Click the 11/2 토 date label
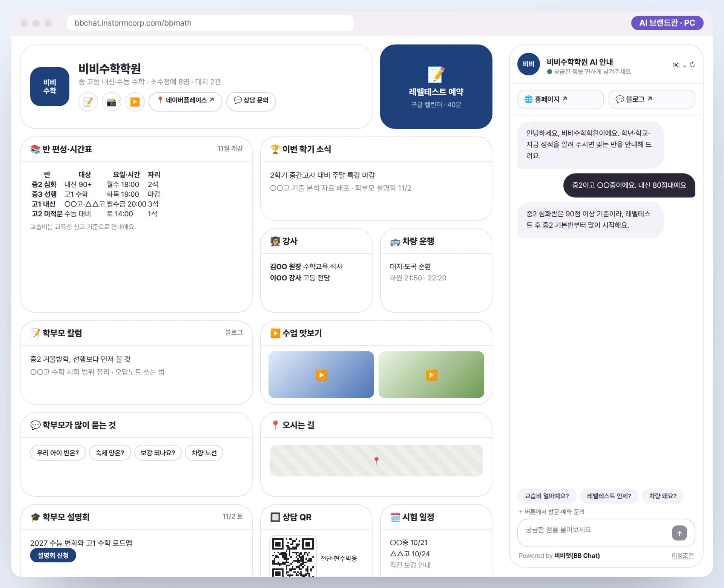The height and width of the screenshot is (588, 724). [x=232, y=516]
